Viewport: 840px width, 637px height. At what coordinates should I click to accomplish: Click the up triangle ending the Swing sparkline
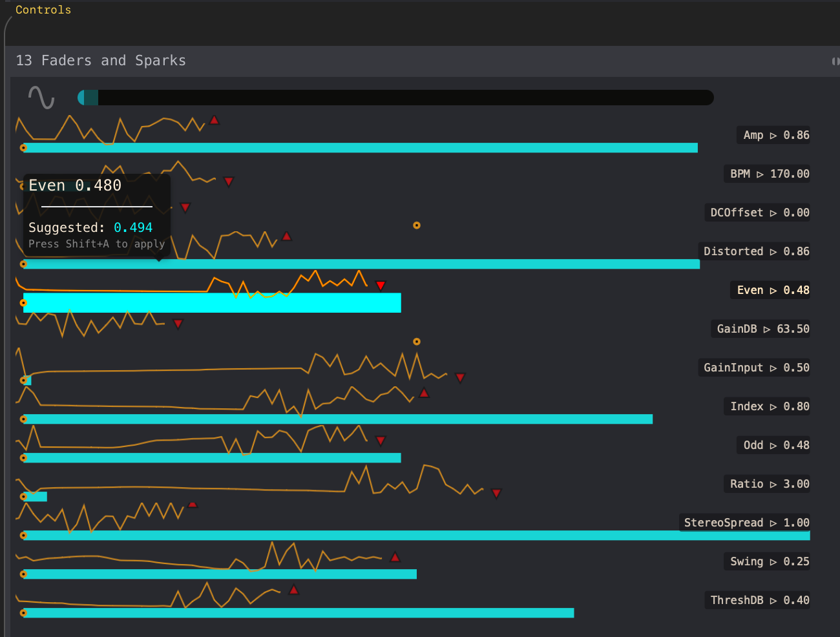tap(395, 557)
